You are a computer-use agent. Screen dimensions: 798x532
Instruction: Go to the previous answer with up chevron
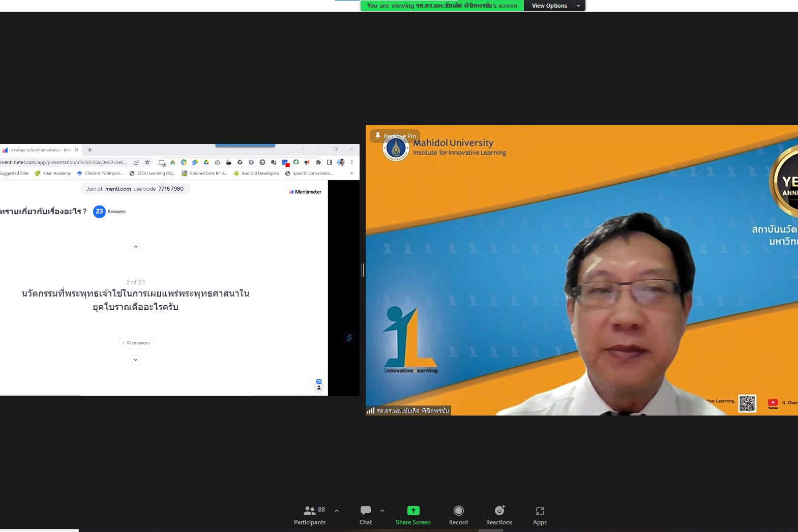click(135, 247)
